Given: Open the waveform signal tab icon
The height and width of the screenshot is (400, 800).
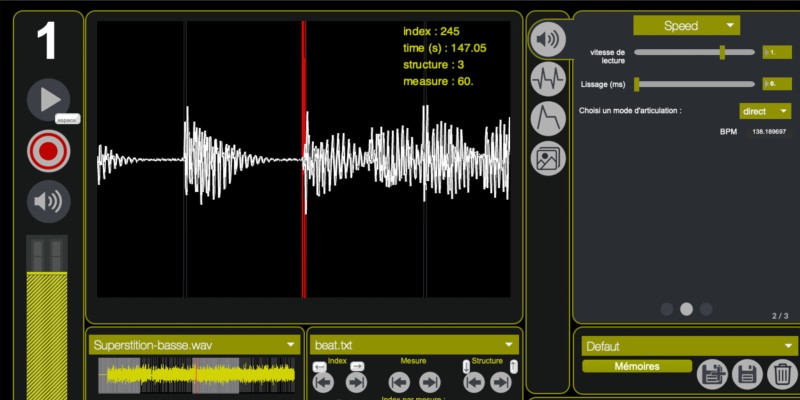Looking at the screenshot, I should [547, 78].
